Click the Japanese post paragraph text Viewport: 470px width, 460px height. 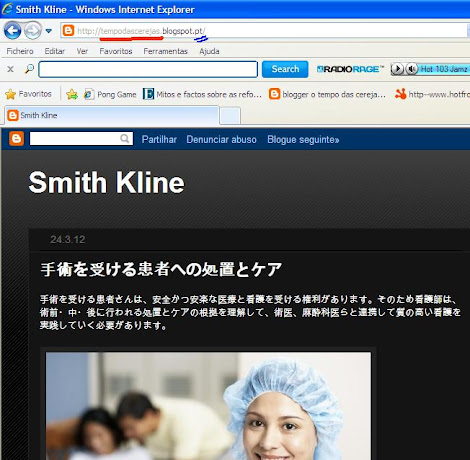coord(250,312)
